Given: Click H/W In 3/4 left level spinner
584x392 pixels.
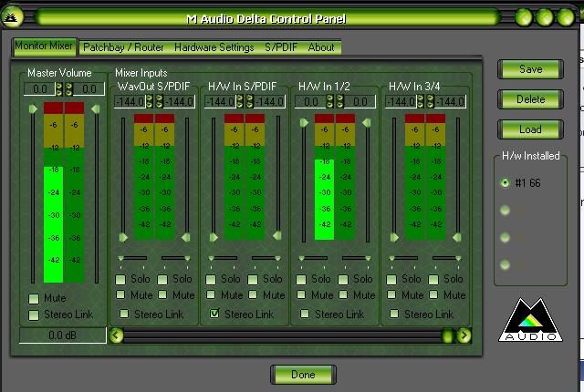Looking at the screenshot, I should coord(420,101).
